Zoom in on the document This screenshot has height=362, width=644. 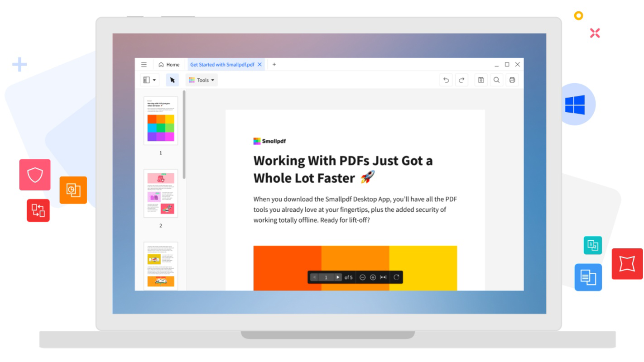[373, 277]
